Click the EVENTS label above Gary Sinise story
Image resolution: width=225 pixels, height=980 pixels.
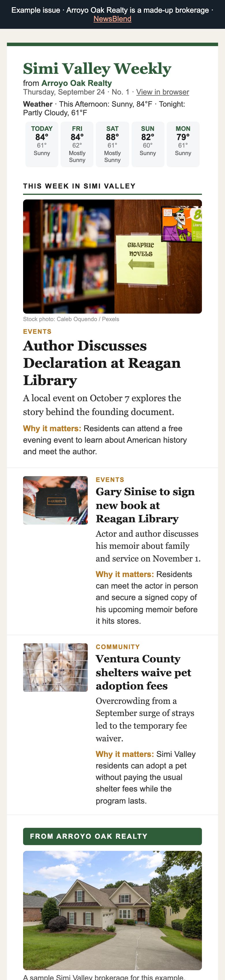point(110,480)
